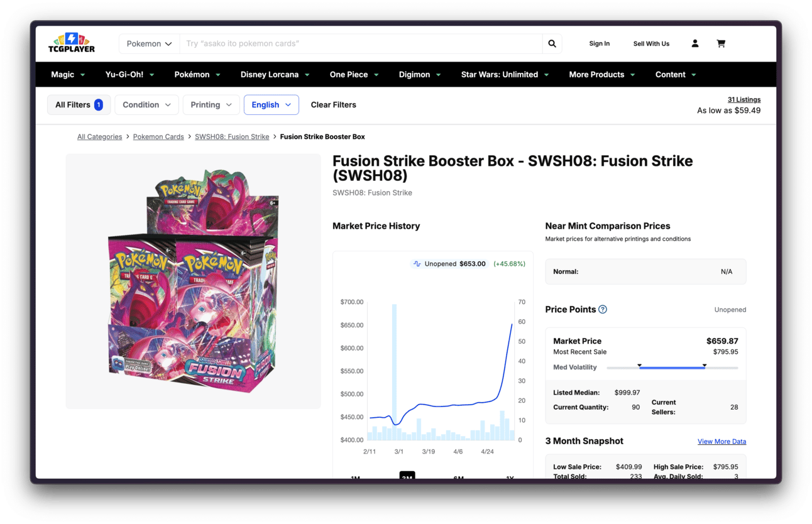Click the Fusion Strike Booster Box breadcrumb text
Viewport: 812px width, 524px height.
point(322,136)
